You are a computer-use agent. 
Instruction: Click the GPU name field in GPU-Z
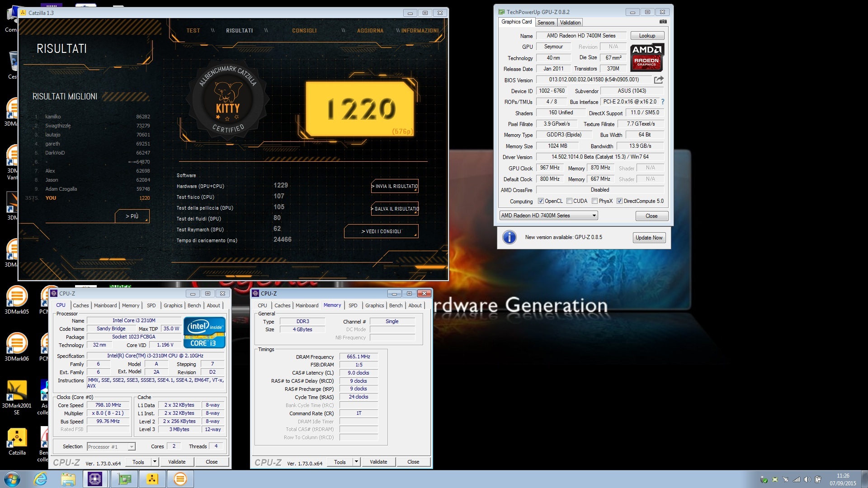[x=581, y=36]
